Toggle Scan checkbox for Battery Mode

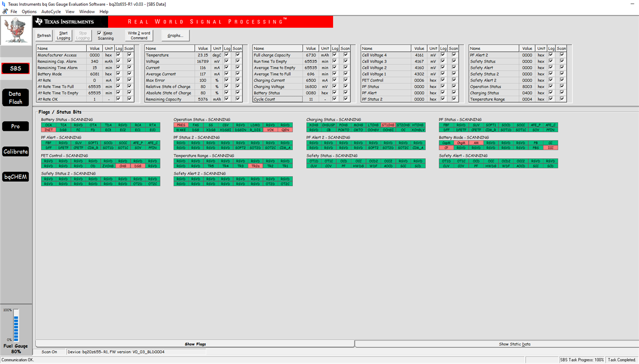pyautogui.click(x=129, y=74)
